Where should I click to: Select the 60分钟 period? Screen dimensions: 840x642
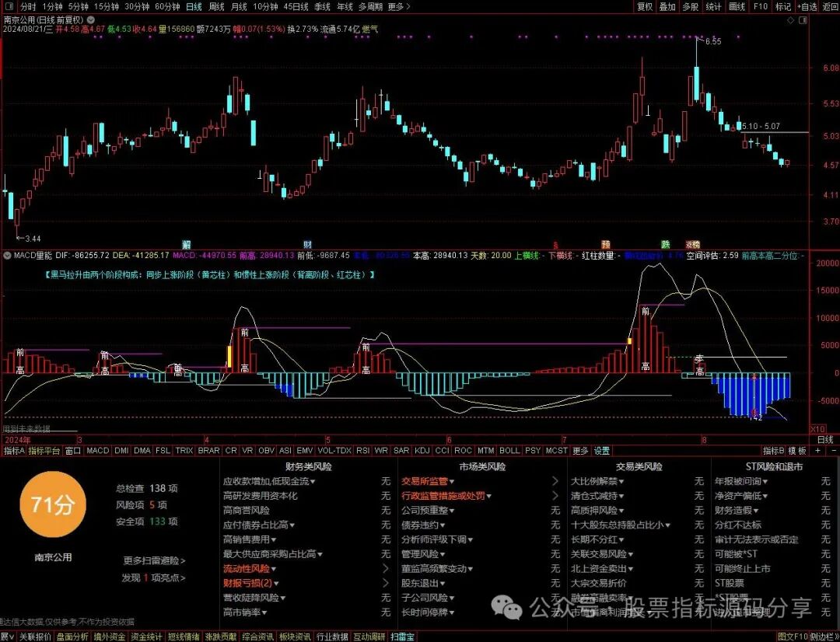pyautogui.click(x=167, y=6)
